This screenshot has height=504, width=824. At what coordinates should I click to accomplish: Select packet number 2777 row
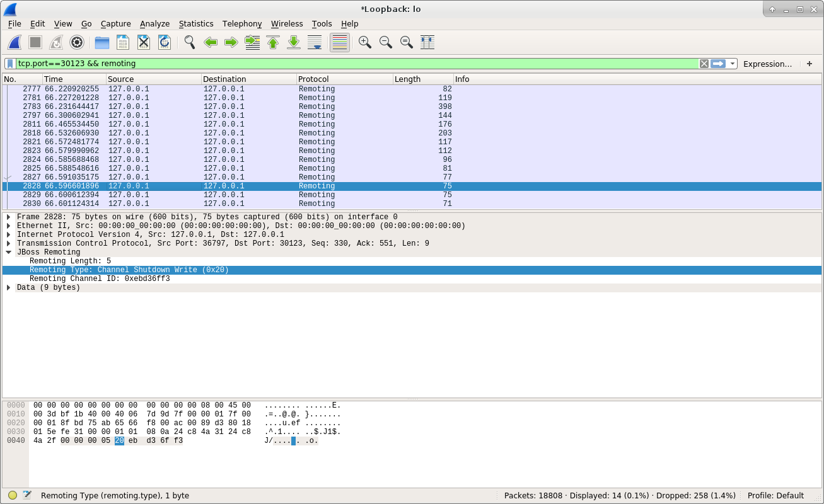pyautogui.click(x=412, y=89)
